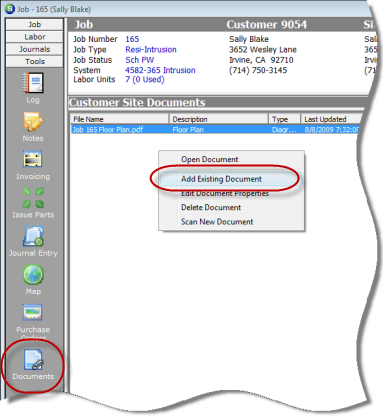Sort by the File Name column header

(120, 119)
